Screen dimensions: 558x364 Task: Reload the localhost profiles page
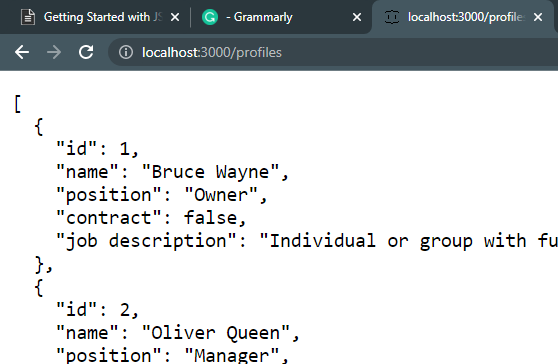tap(86, 52)
